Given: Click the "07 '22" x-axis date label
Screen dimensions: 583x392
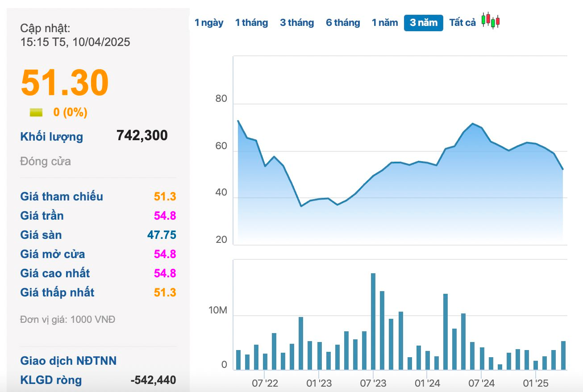Looking at the screenshot, I should (265, 383).
